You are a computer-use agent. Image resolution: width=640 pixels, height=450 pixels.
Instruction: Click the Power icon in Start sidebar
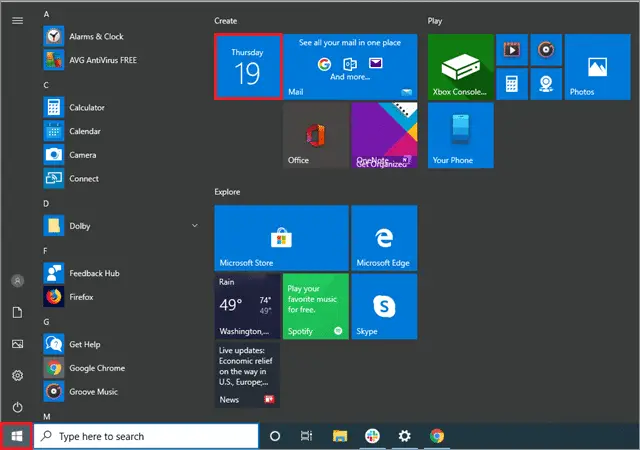(x=18, y=407)
